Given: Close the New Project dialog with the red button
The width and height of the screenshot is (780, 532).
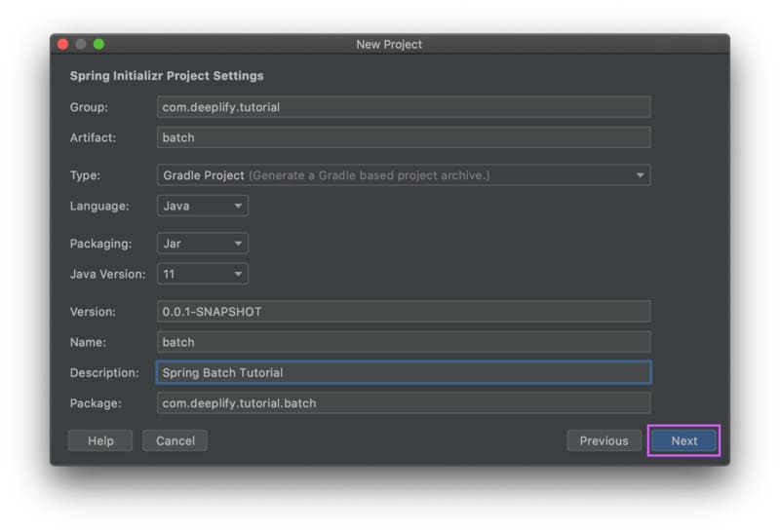Looking at the screenshot, I should click(63, 45).
